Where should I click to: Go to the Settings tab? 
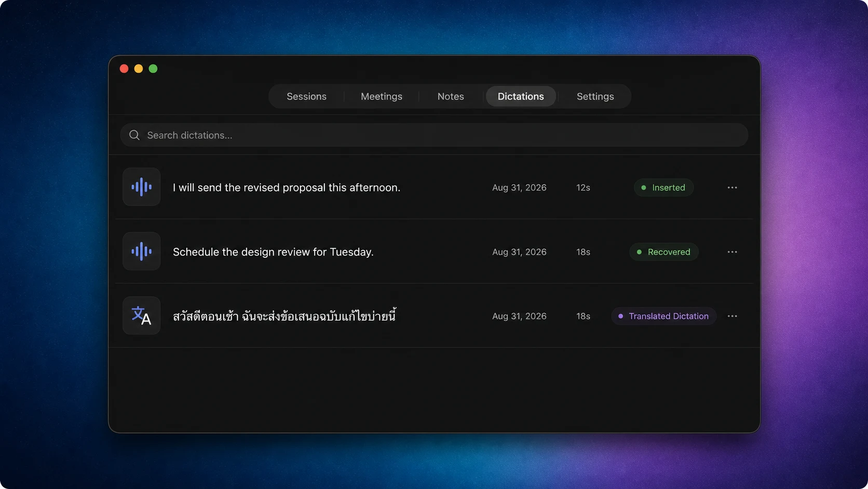[595, 97]
